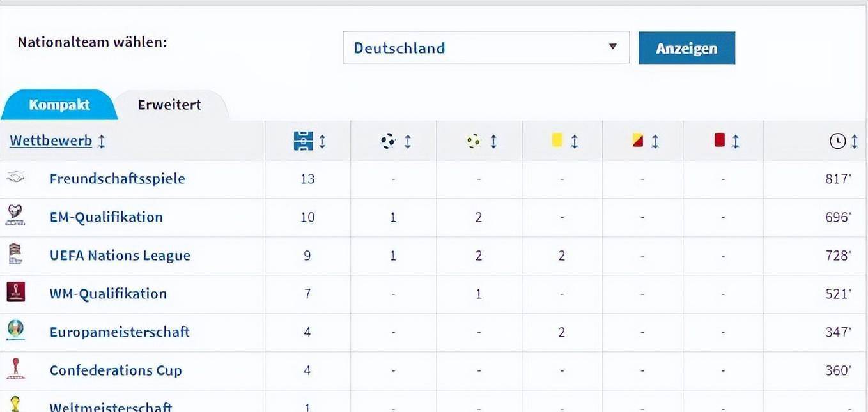Click the WM-Qualifikation competition logo
The height and width of the screenshot is (412, 868).
(15, 293)
